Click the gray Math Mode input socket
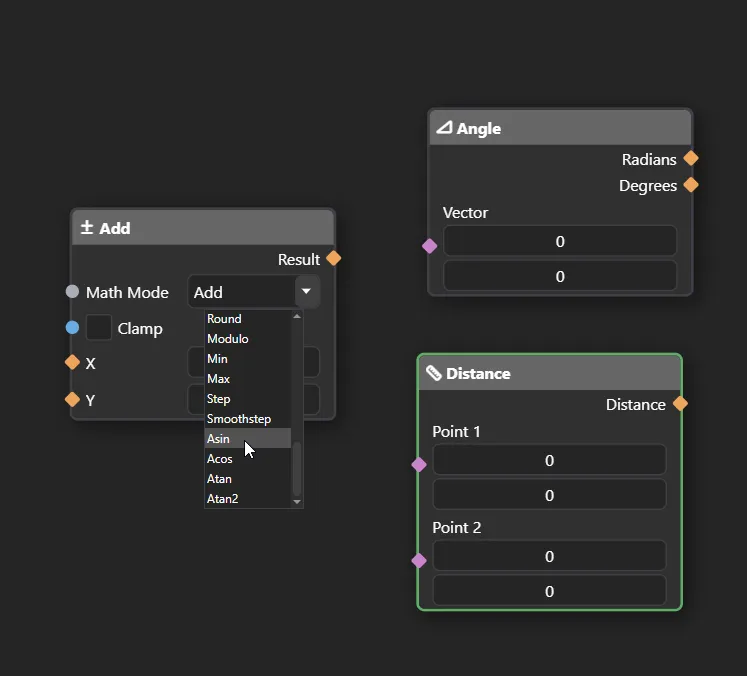747x676 pixels. (x=72, y=292)
